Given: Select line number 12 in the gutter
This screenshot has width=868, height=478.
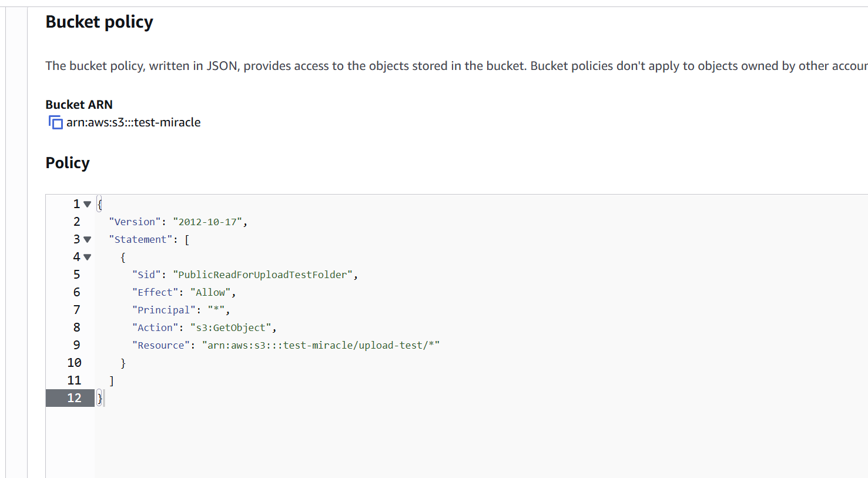Looking at the screenshot, I should [x=74, y=398].
